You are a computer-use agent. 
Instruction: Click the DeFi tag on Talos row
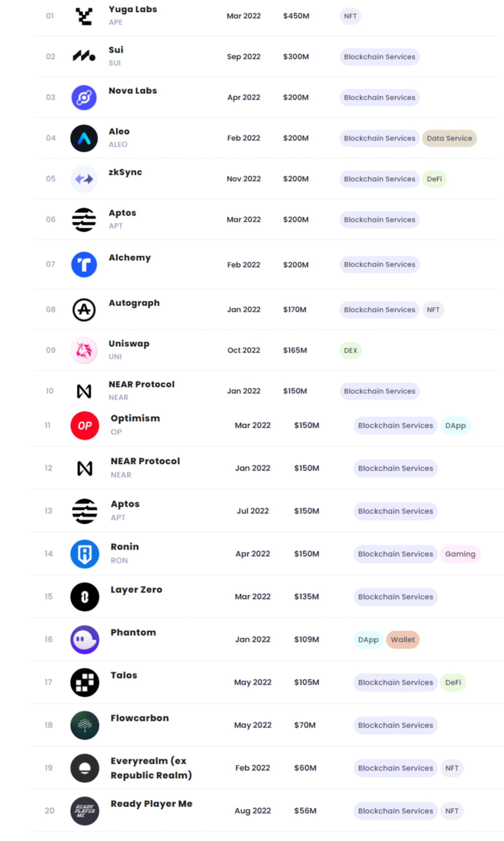(453, 683)
